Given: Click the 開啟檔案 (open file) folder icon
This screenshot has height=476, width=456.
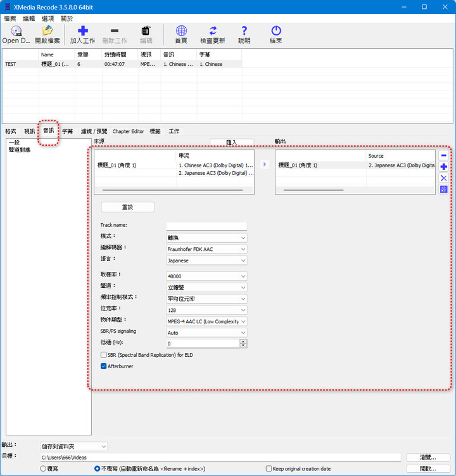Looking at the screenshot, I should pos(47,30).
